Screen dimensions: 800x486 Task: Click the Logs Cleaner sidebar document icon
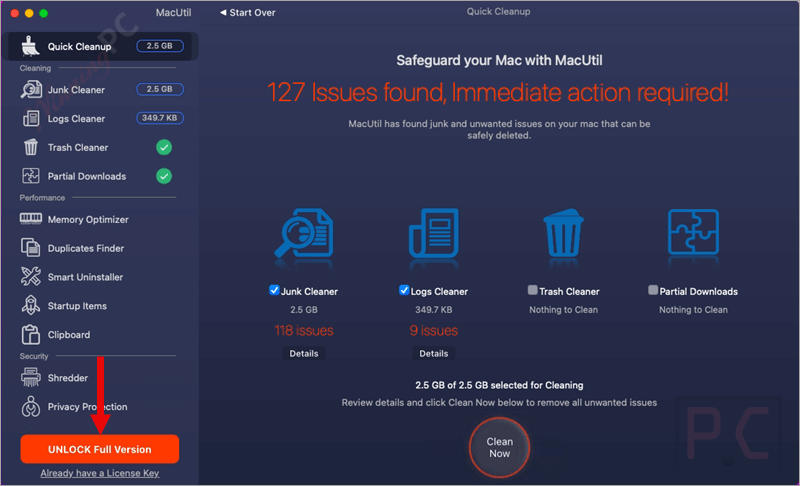click(x=31, y=118)
